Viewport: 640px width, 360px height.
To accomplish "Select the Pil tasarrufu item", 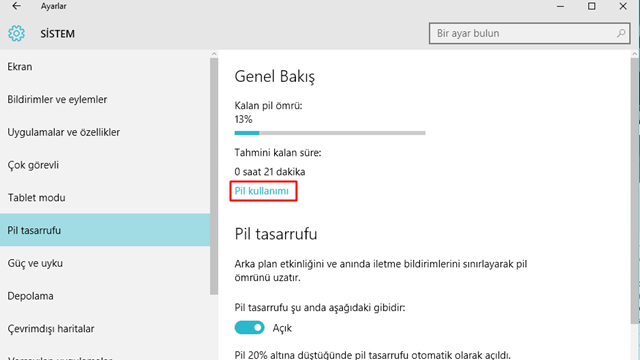I will pos(105,230).
